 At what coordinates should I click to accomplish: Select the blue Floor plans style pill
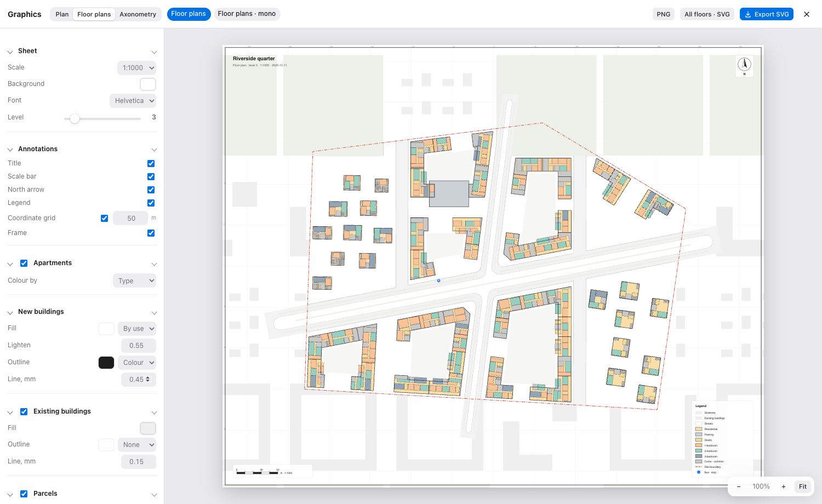[189, 14]
